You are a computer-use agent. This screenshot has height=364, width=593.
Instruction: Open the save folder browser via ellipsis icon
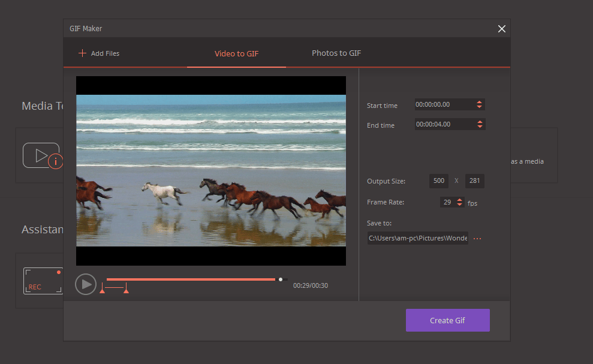pyautogui.click(x=477, y=238)
